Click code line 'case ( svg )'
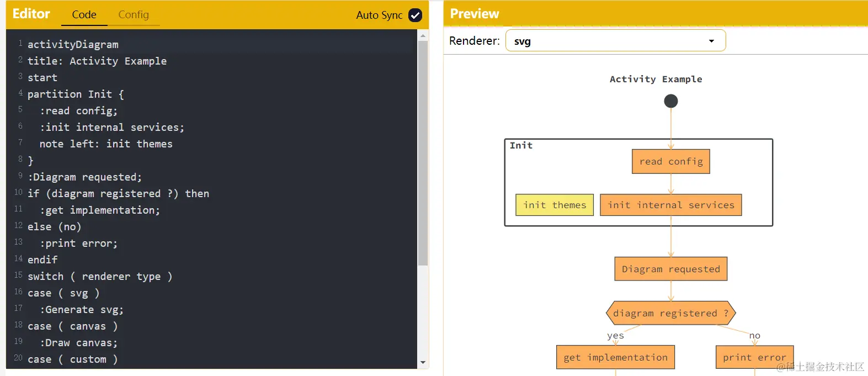 click(63, 293)
